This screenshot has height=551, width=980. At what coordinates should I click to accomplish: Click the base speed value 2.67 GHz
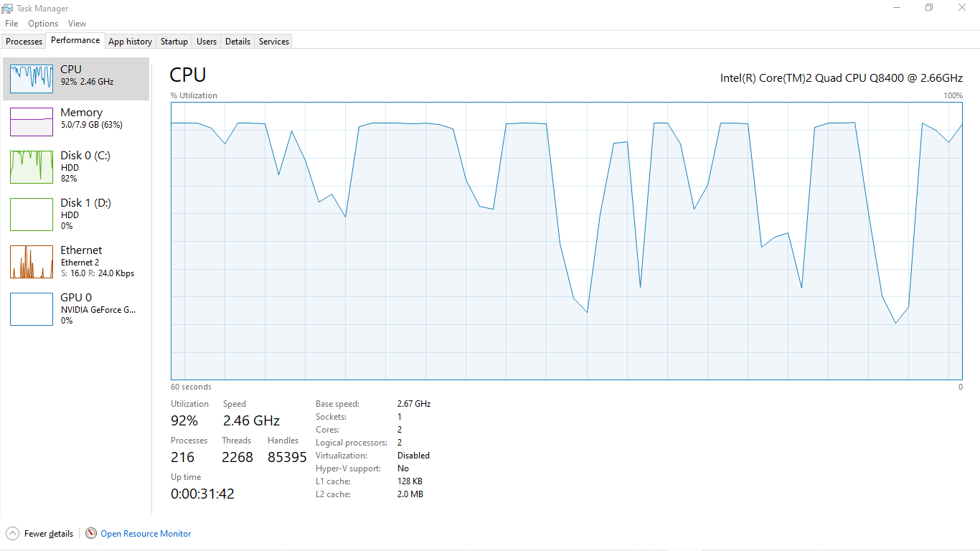coord(414,404)
